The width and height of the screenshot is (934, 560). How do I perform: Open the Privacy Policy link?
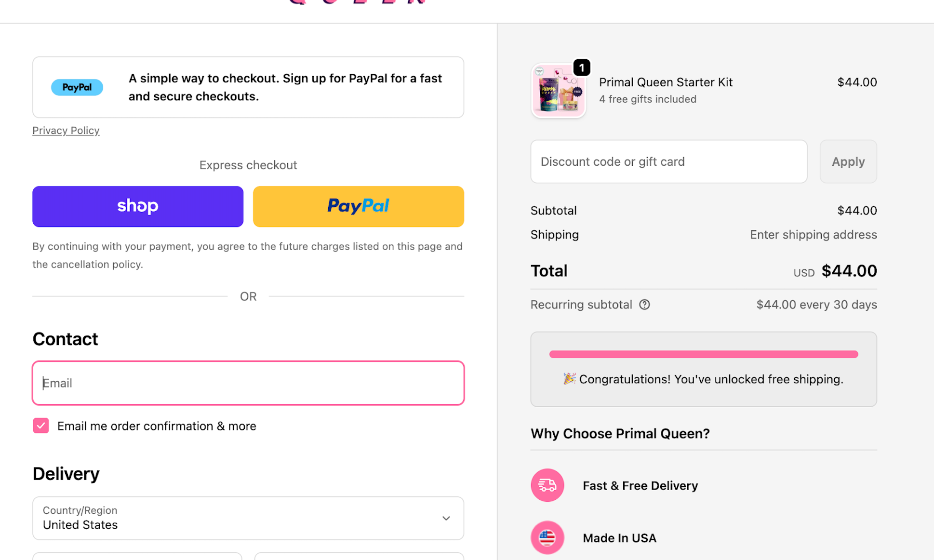66,131
